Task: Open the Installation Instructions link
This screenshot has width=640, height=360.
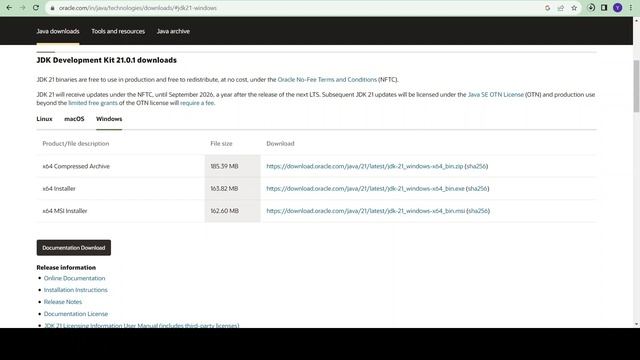Action: (x=76, y=290)
